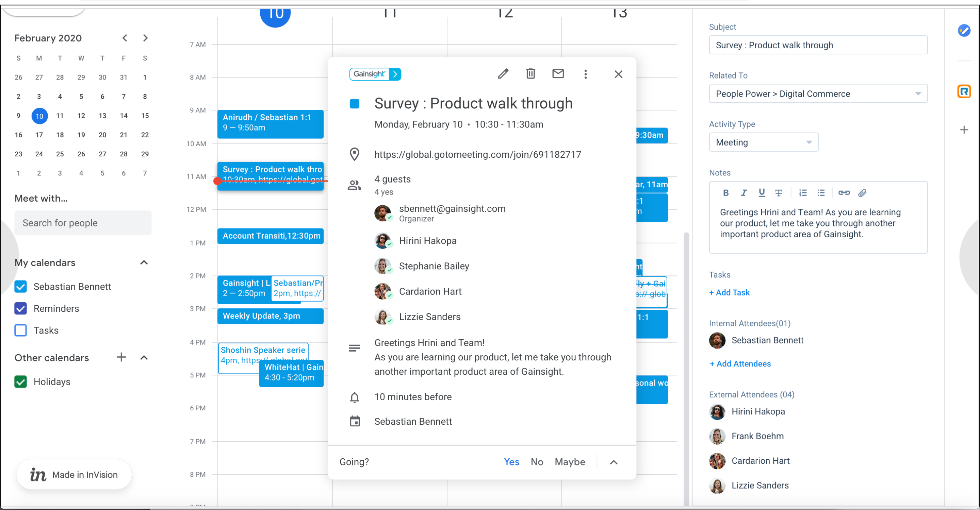The height and width of the screenshot is (510, 980).
Task: Enable the Tasks calendar checkbox
Action: pos(20,330)
